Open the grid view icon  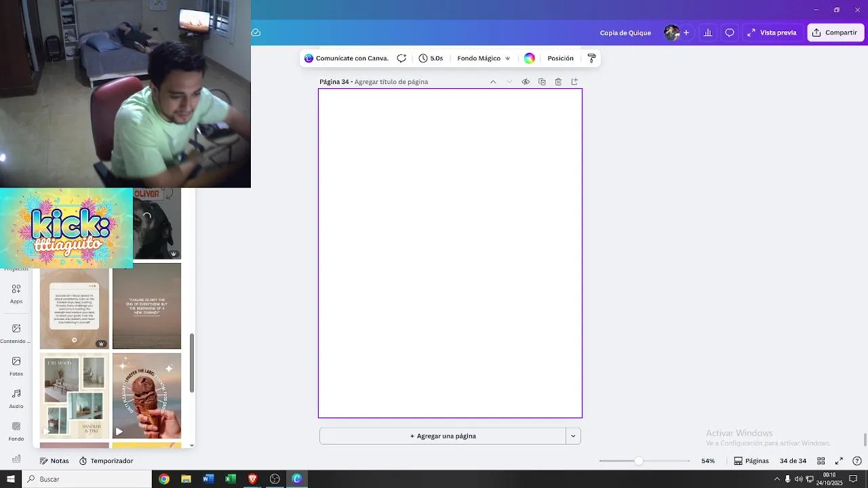click(821, 461)
